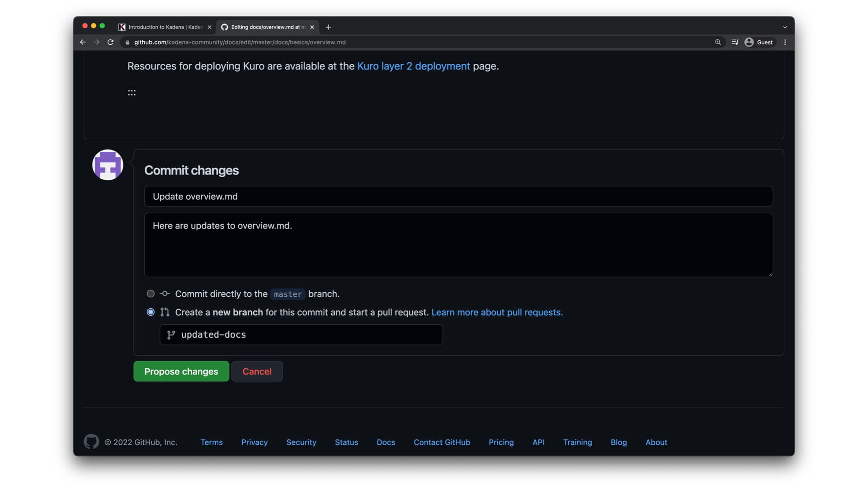Open the Privacy footer link

[x=254, y=442]
